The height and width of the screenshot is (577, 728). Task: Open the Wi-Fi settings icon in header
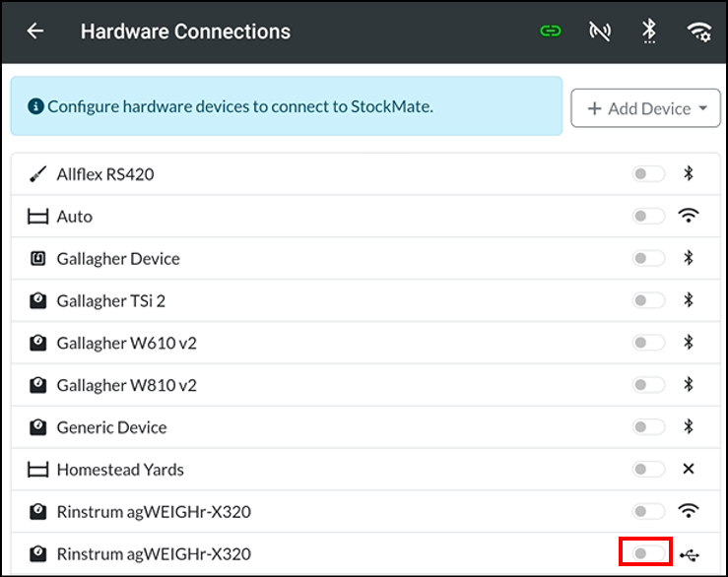pos(699,32)
